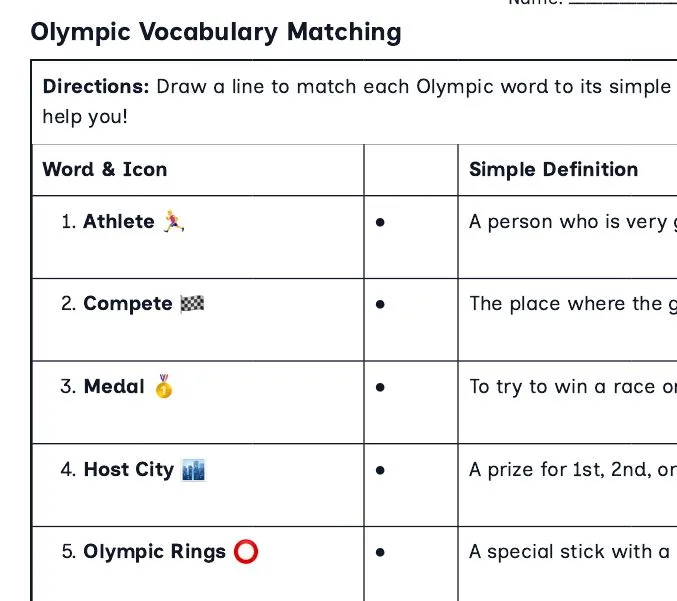The height and width of the screenshot is (601, 677).
Task: Select the matching dot for Host City row
Action: (380, 470)
